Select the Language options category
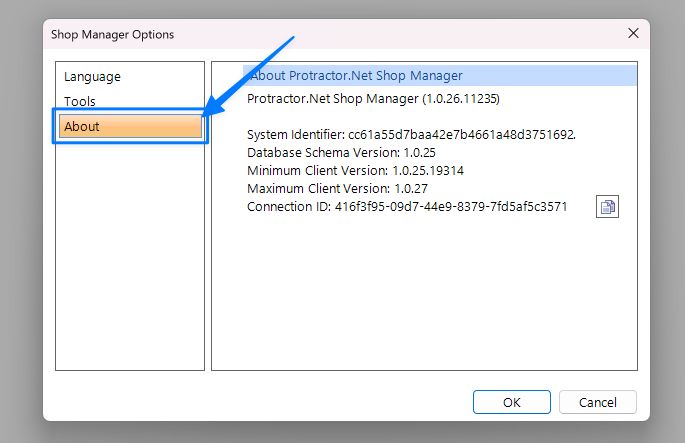This screenshot has width=685, height=443. tap(92, 76)
